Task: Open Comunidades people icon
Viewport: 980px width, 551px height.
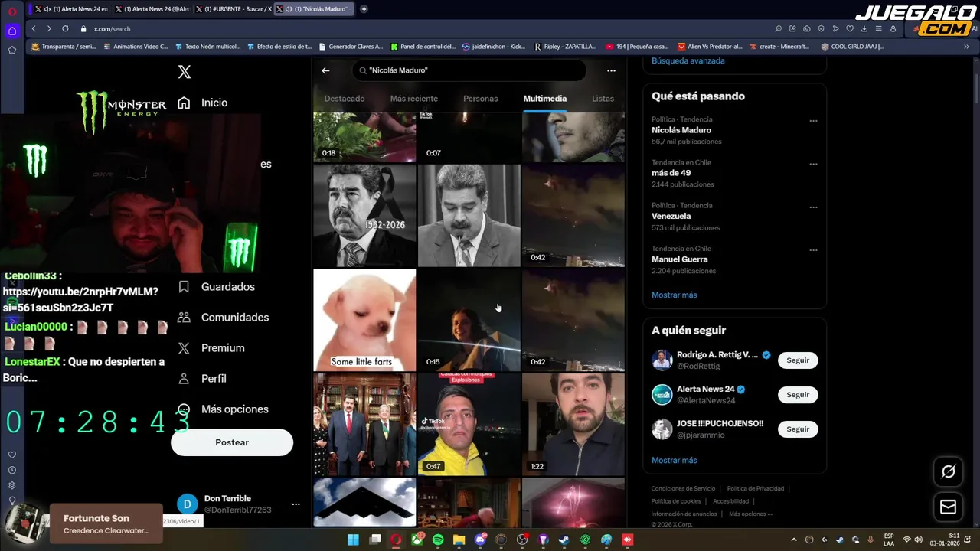Action: 184,317
